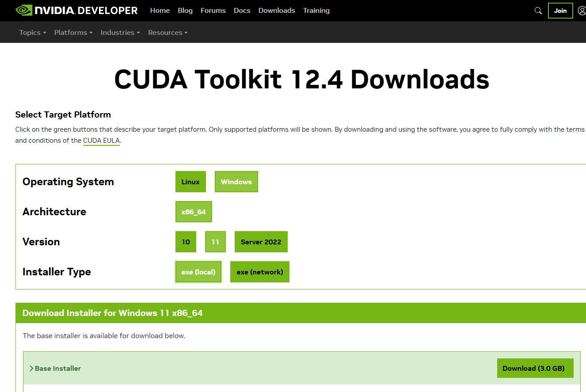
Task: Expand the Resources dropdown
Action: [167, 33]
